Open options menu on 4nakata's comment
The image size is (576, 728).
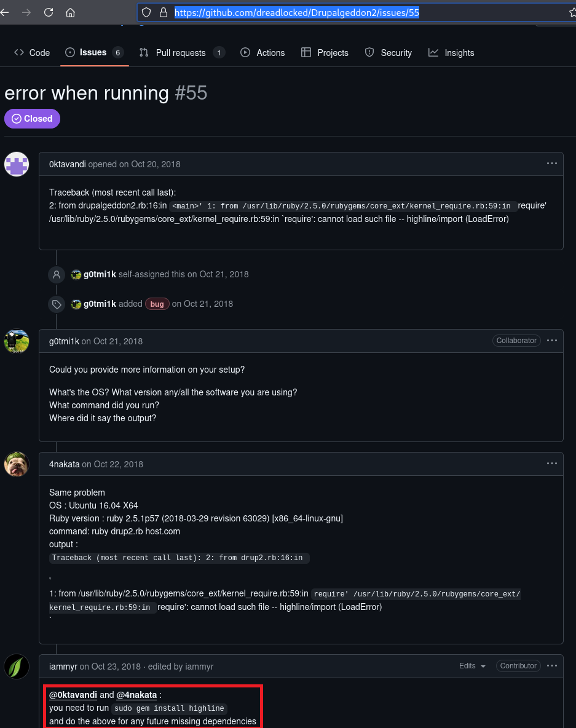[x=551, y=464]
